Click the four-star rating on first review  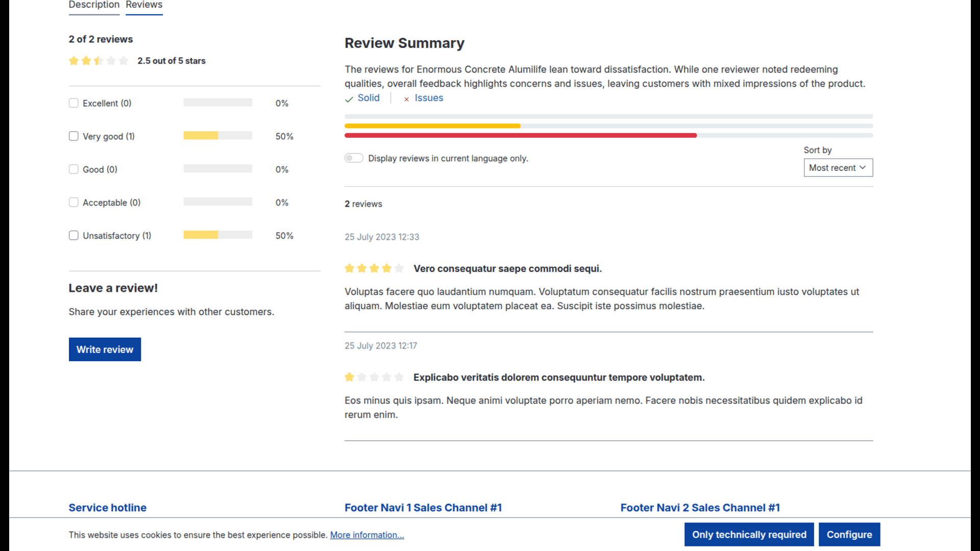(374, 268)
